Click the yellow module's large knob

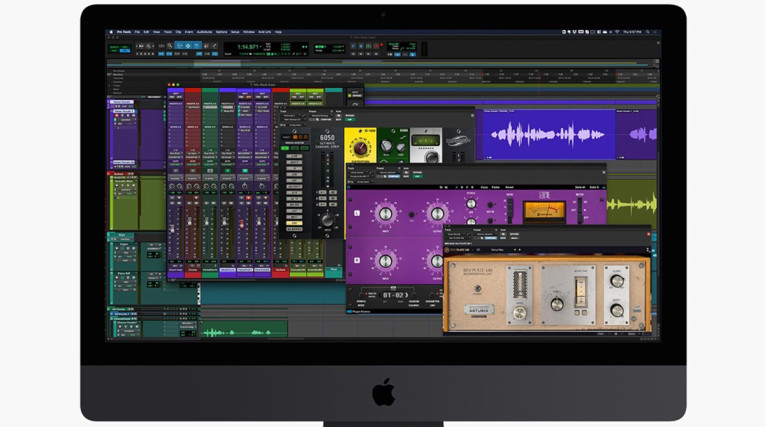tap(361, 148)
